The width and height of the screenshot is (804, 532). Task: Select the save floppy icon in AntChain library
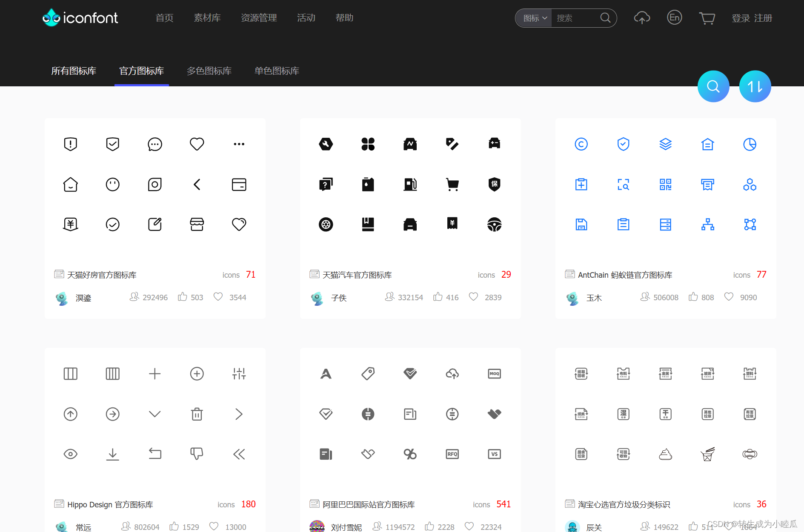point(581,224)
